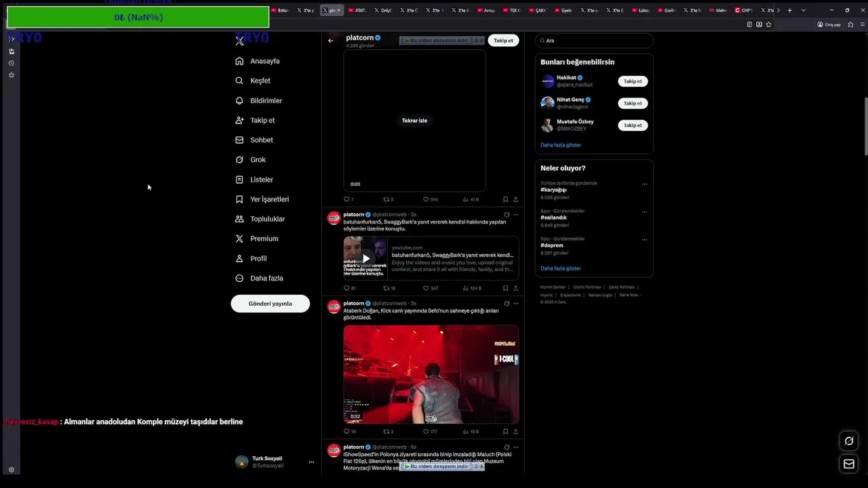868x488 pixels.
Task: Open the floating Grok button at bottom right
Action: click(848, 441)
